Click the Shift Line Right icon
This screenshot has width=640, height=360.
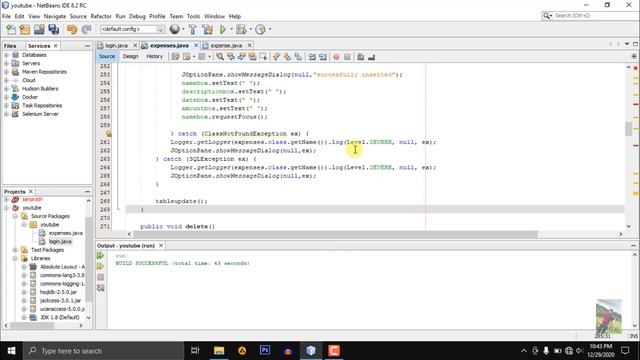point(323,57)
